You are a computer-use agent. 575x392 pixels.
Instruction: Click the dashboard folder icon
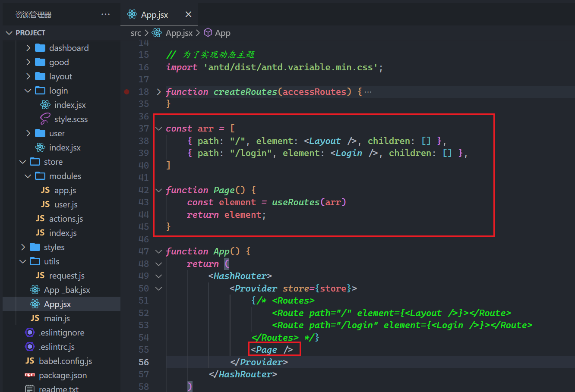(40, 48)
